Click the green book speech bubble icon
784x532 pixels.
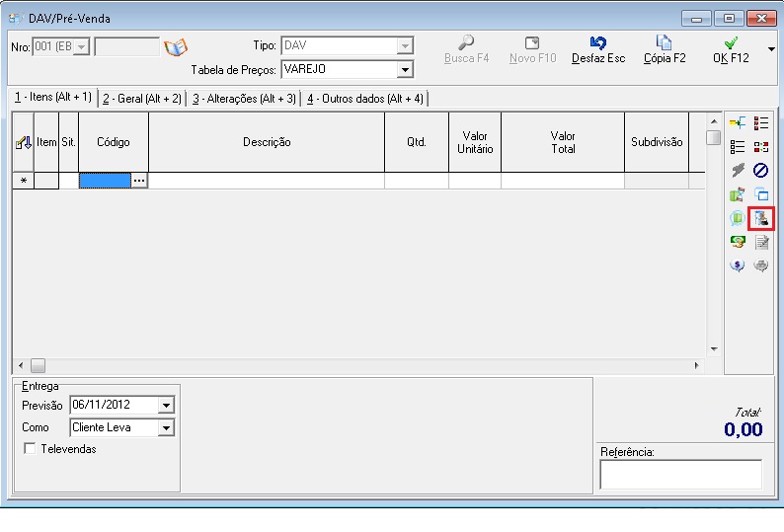[738, 218]
